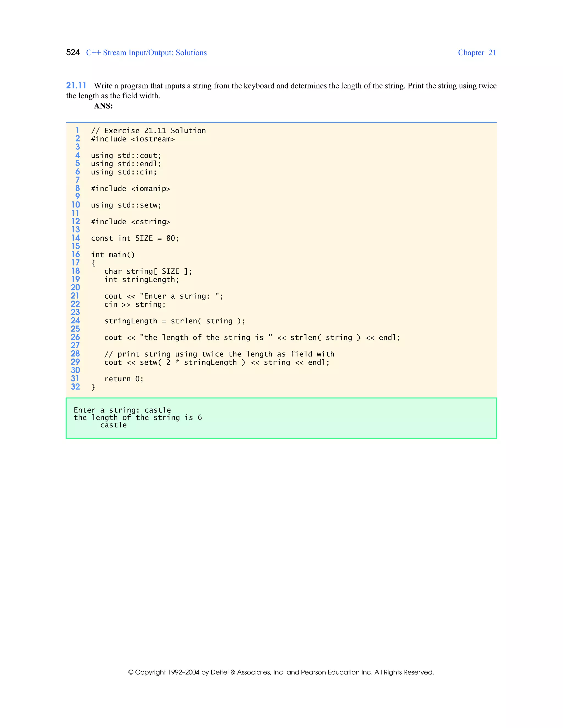Click line number 32

pos(75,387)
